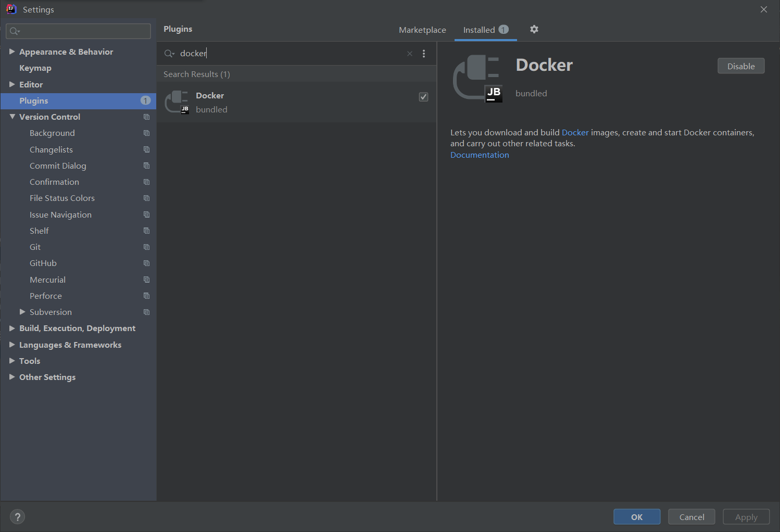Image resolution: width=780 pixels, height=532 pixels.
Task: Open Changelists settings page
Action: 51,150
